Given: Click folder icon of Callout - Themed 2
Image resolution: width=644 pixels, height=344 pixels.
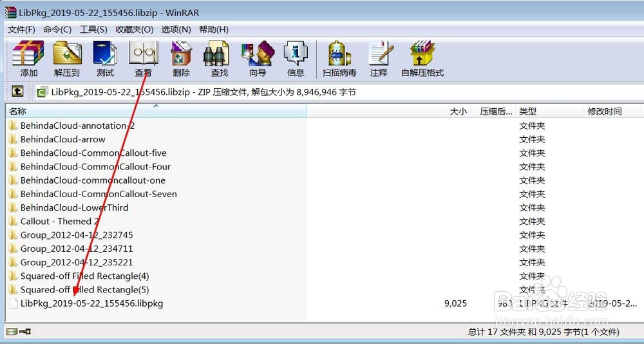Looking at the screenshot, I should point(13,221).
